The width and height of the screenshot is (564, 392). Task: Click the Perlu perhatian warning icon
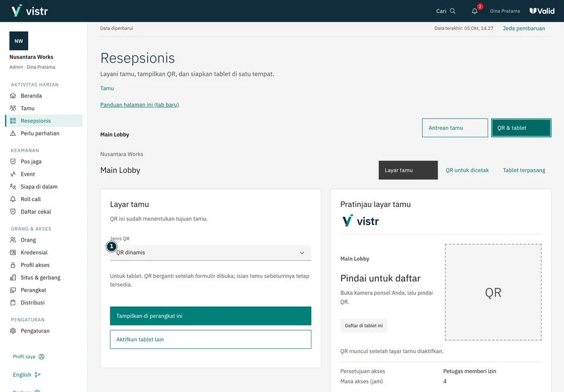pyautogui.click(x=13, y=133)
